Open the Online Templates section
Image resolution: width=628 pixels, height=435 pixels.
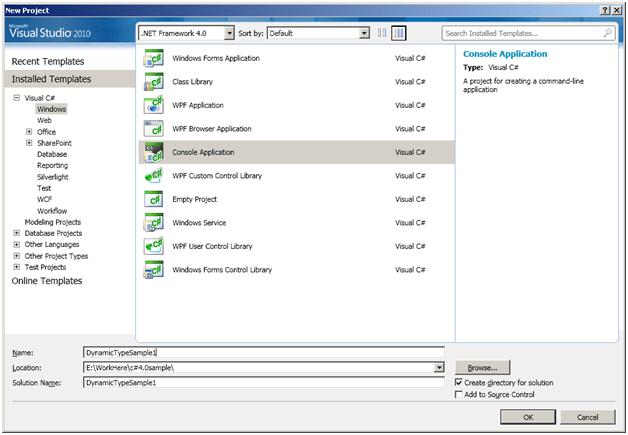[47, 281]
